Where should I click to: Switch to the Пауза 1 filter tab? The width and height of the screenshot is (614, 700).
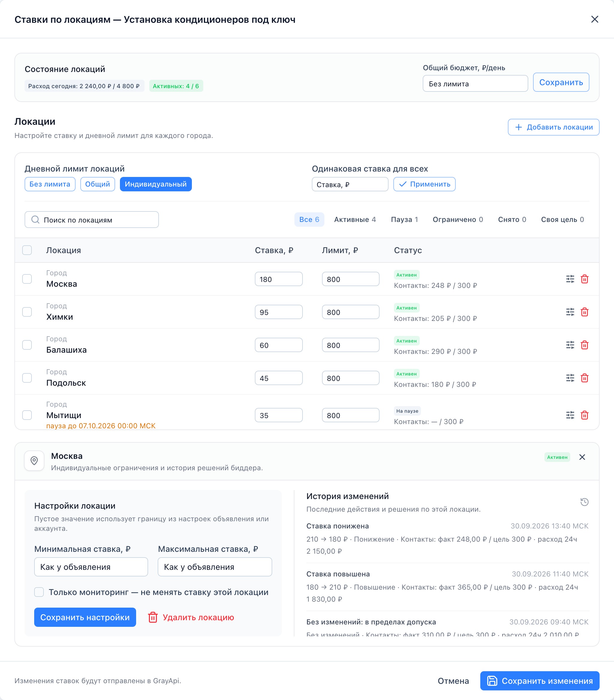[x=404, y=220]
